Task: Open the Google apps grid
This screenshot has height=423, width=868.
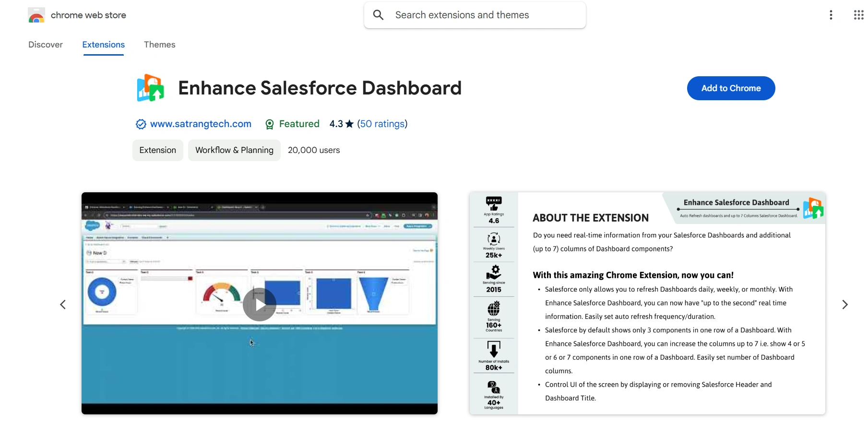Action: point(858,15)
